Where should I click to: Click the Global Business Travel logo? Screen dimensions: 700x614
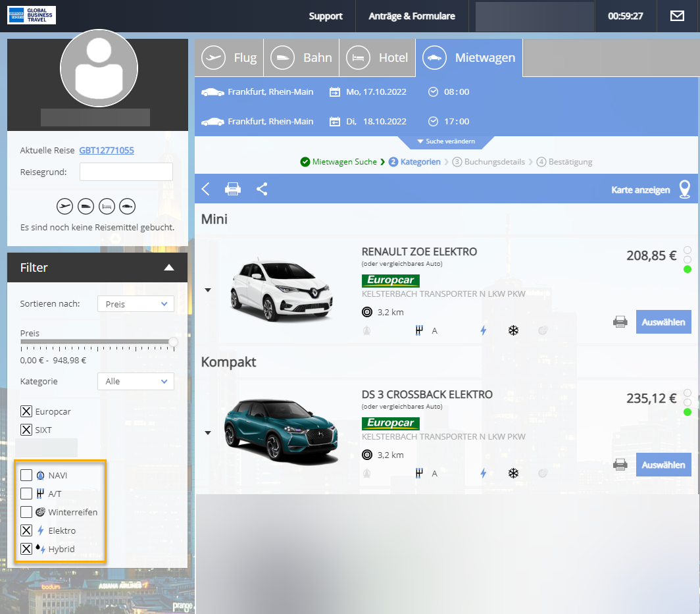32,14
